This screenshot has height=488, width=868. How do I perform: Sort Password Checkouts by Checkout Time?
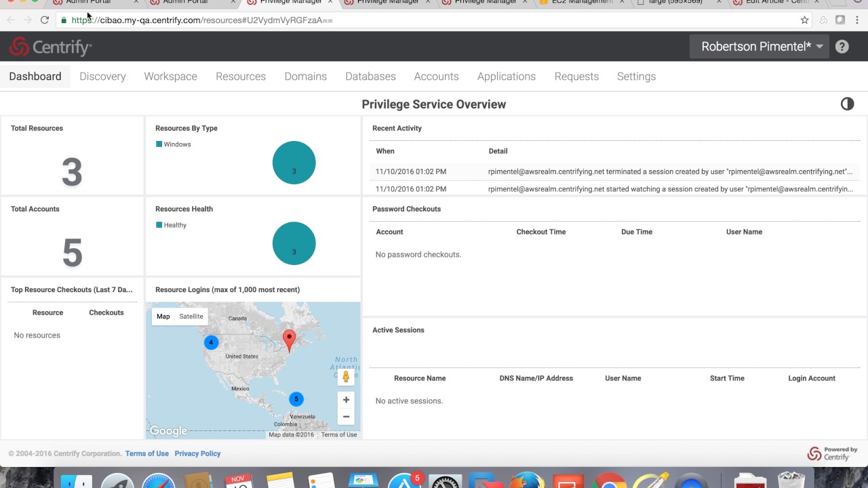point(541,232)
